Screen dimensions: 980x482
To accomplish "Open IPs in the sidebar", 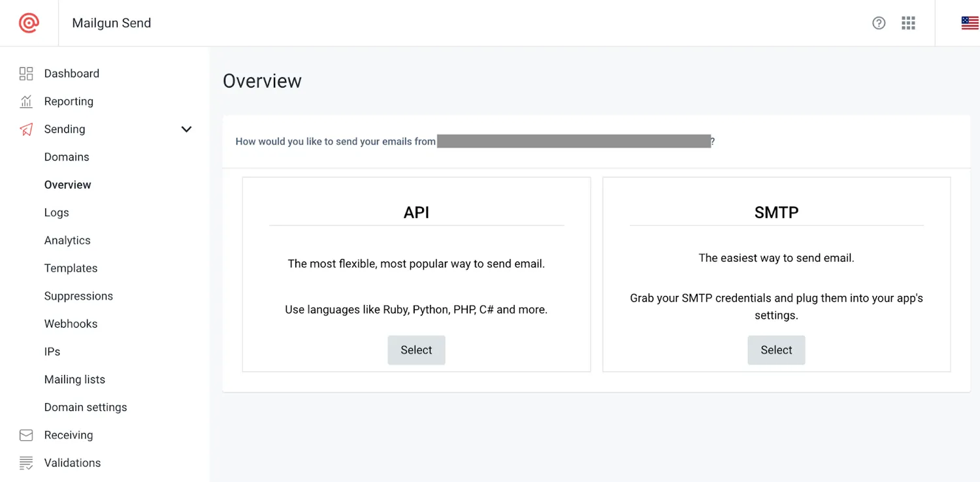I will click(52, 351).
